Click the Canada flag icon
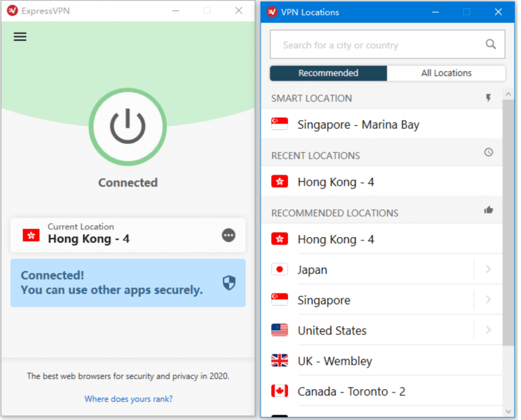The image size is (521, 420). 279,391
